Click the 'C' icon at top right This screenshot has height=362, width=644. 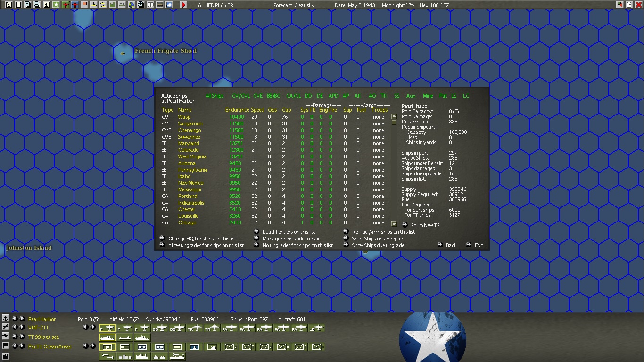pyautogui.click(x=629, y=5)
